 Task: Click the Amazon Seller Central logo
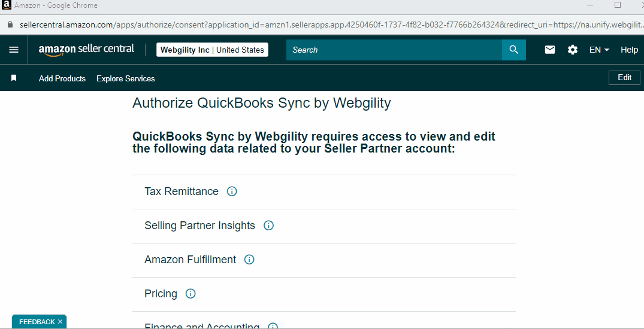86,50
